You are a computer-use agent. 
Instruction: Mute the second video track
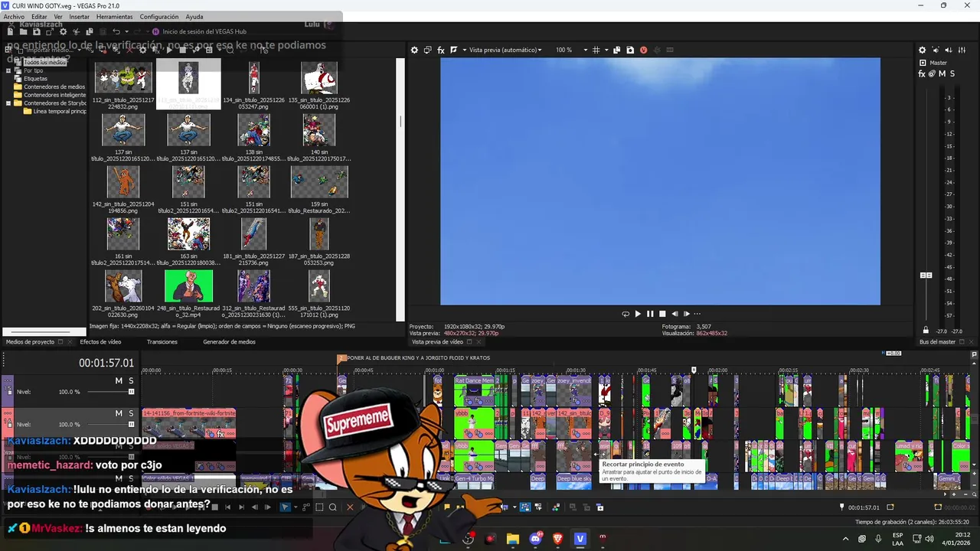119,413
